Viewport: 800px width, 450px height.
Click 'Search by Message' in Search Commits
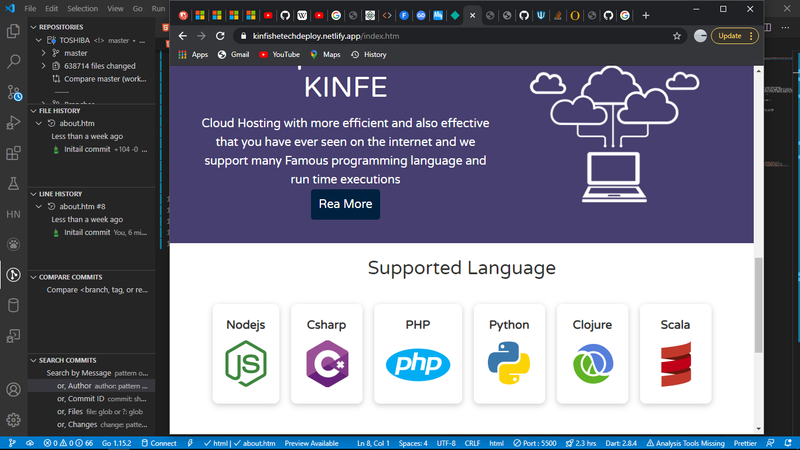point(79,373)
